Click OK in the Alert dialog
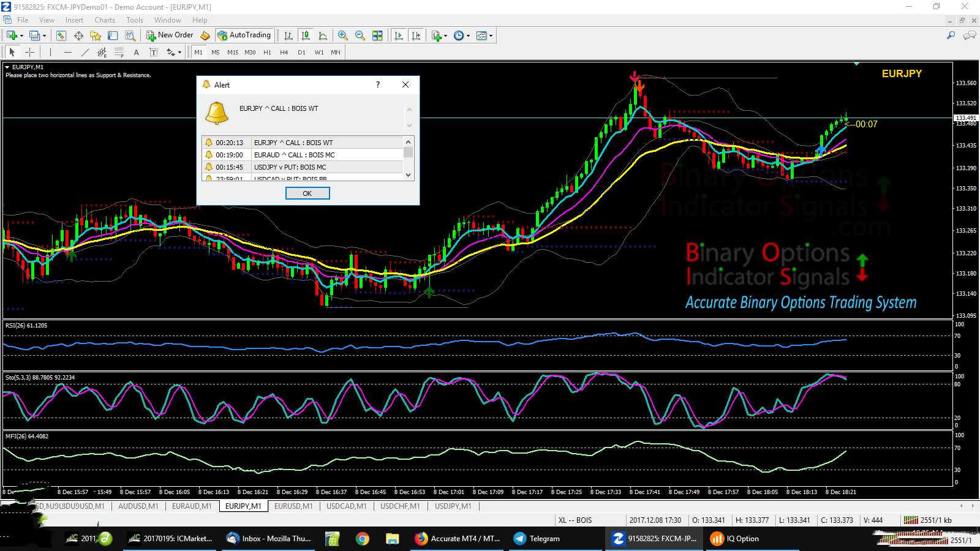The width and height of the screenshot is (980, 551). (x=307, y=193)
